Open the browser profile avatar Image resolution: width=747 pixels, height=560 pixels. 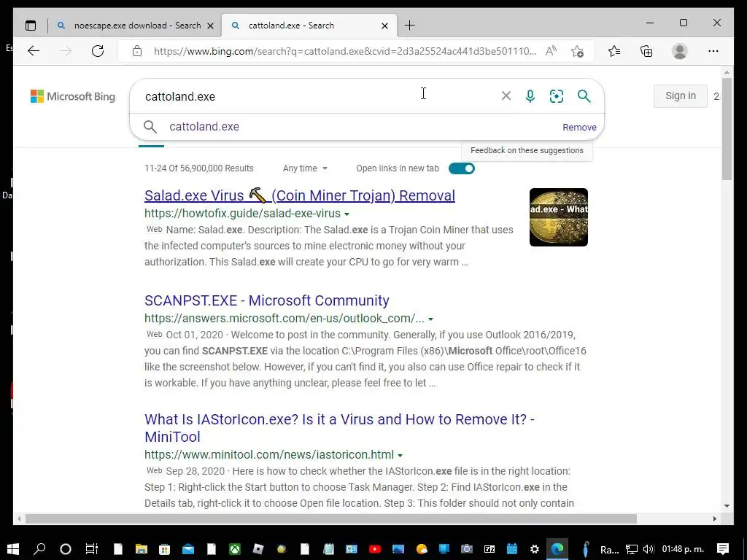pyautogui.click(x=680, y=51)
